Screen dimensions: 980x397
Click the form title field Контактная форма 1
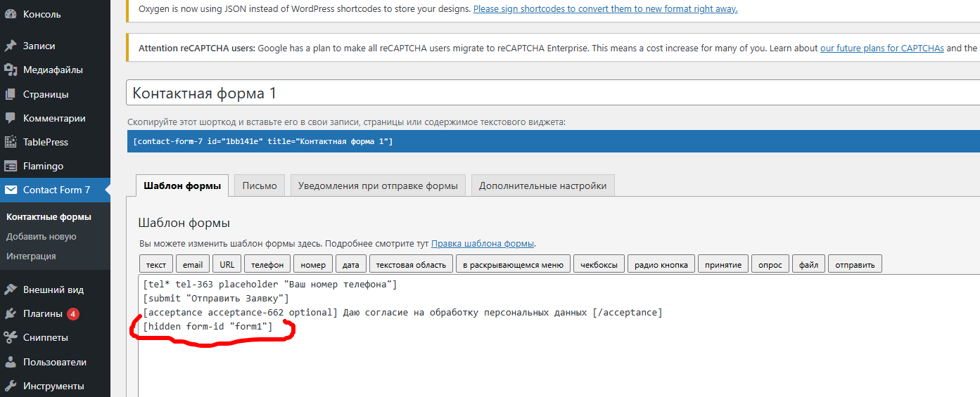click(x=553, y=93)
